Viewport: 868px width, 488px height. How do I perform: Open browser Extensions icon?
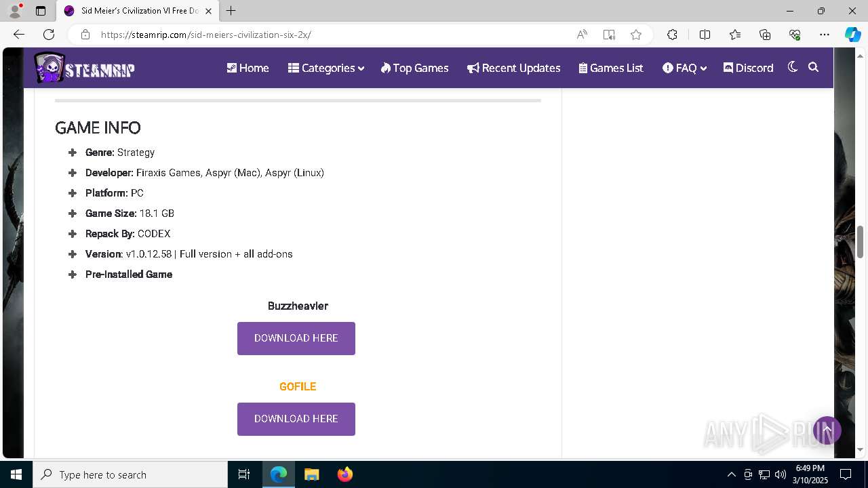672,35
